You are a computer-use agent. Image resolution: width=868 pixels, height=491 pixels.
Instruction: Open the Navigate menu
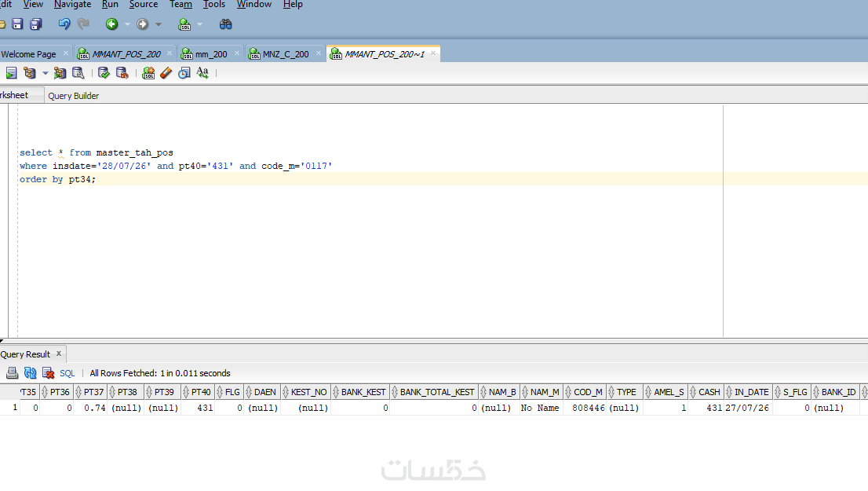pos(72,5)
